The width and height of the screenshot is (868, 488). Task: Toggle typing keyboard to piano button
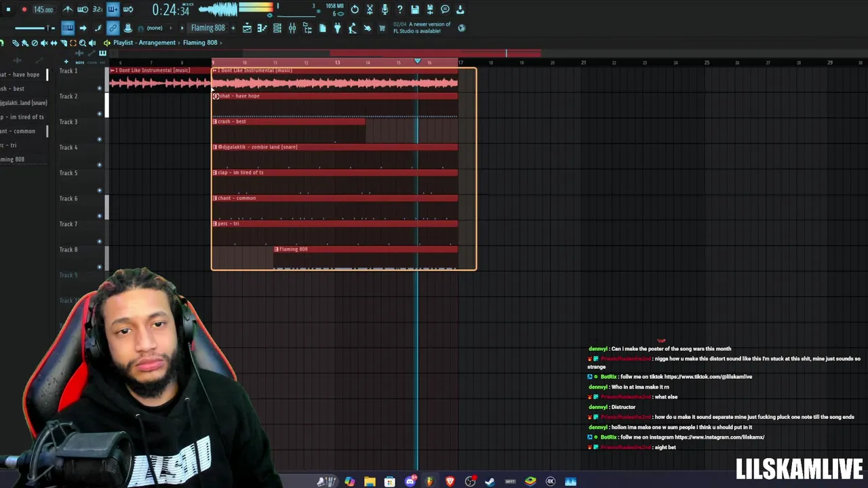[68, 28]
